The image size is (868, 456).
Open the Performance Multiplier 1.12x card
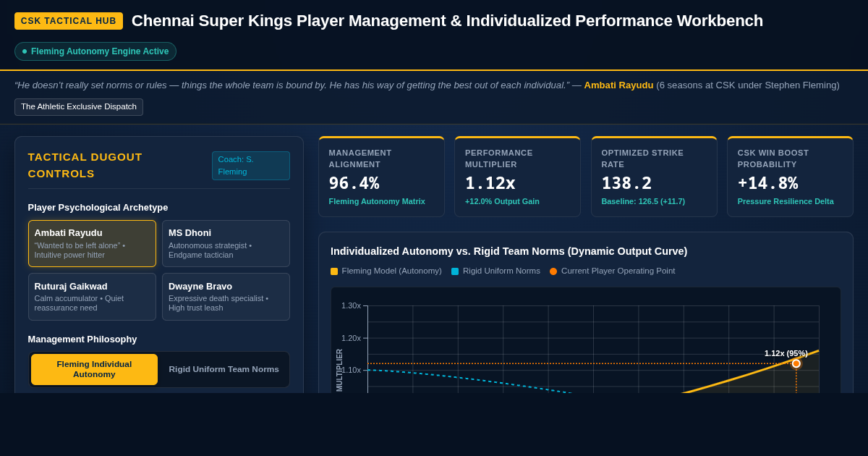tap(518, 177)
